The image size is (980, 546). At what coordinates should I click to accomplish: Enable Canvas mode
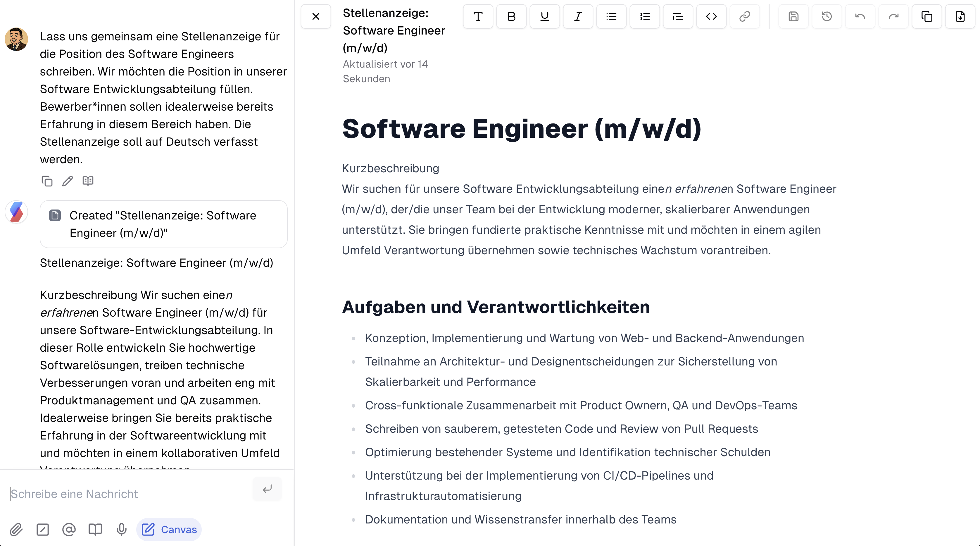(169, 529)
